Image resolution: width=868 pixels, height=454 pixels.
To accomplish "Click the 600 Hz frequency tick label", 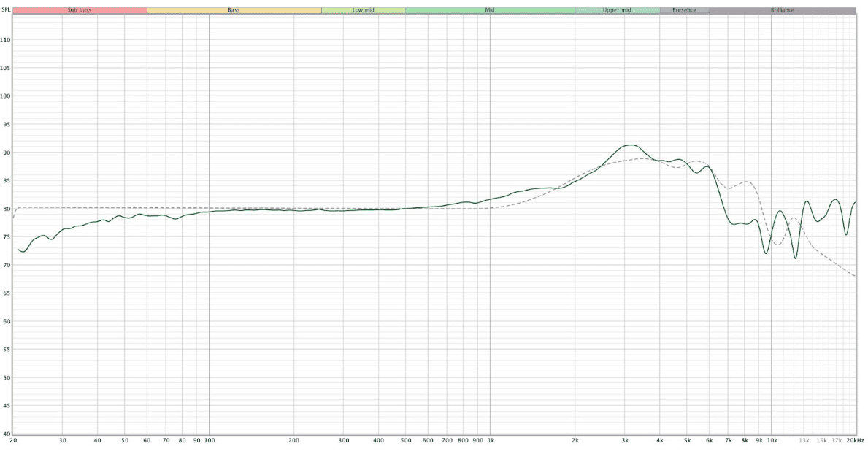I will pos(428,441).
